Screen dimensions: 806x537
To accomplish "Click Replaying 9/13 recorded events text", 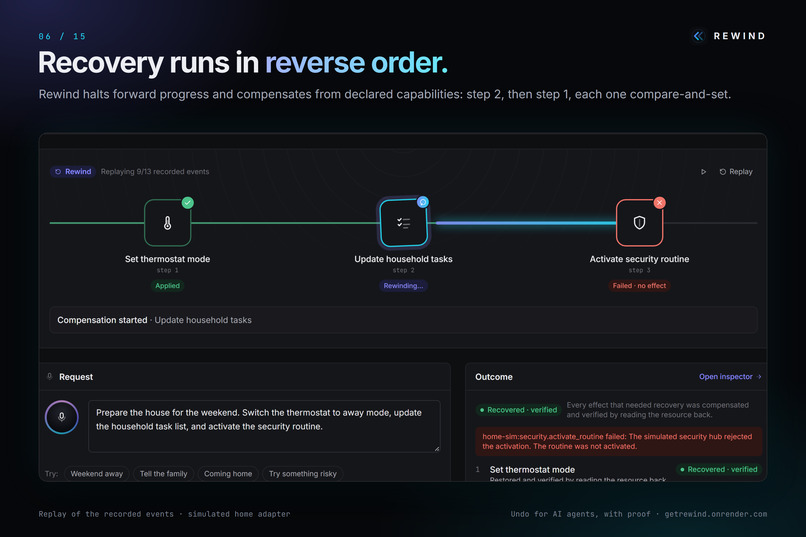I will click(x=155, y=172).
